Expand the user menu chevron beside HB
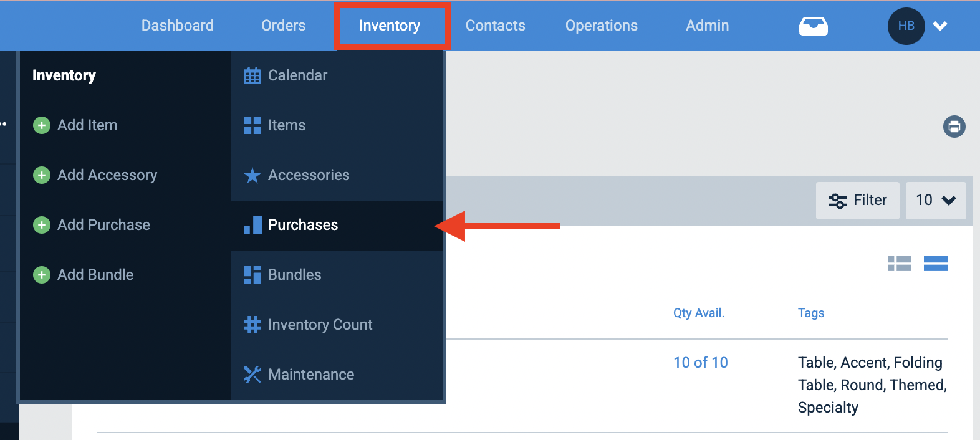 pyautogui.click(x=940, y=26)
